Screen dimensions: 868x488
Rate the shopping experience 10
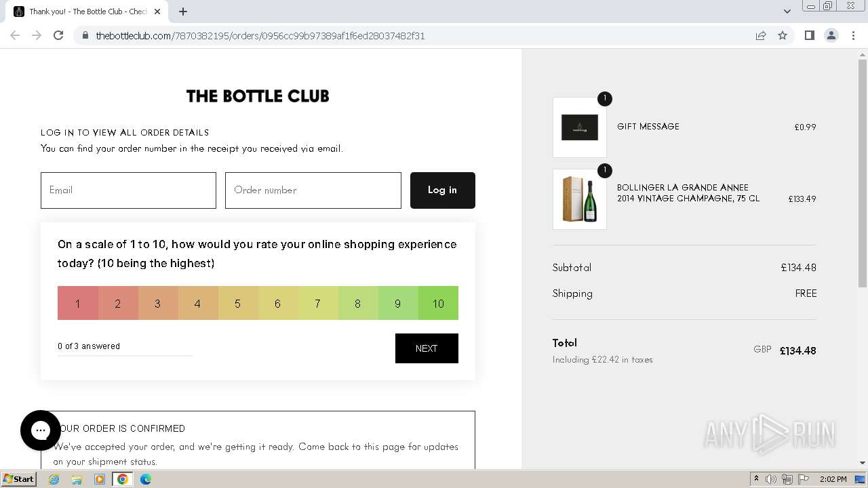click(x=438, y=303)
